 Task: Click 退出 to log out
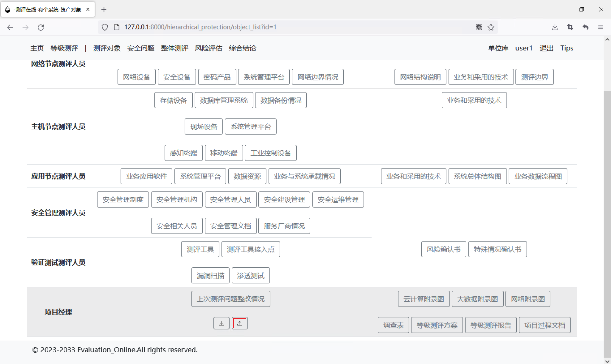pyautogui.click(x=547, y=48)
